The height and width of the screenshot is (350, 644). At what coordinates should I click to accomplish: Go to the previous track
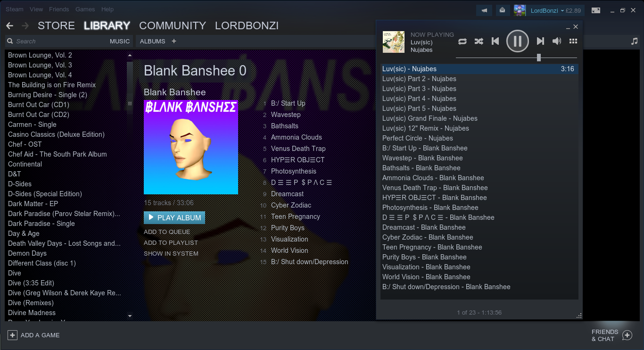495,41
